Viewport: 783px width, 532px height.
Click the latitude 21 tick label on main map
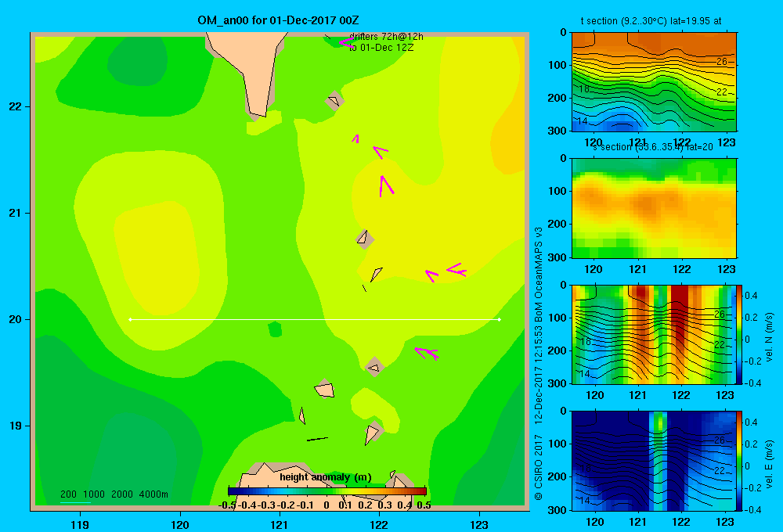16,213
